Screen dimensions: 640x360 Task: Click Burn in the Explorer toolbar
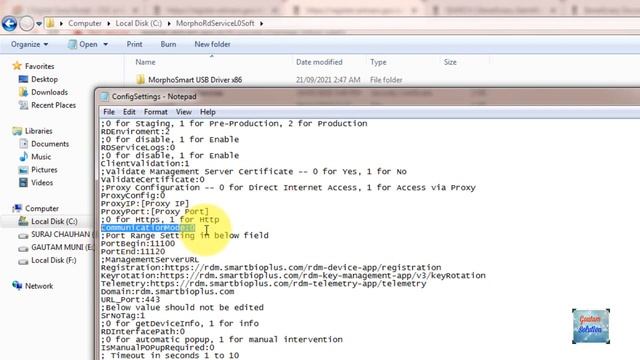tap(168, 44)
